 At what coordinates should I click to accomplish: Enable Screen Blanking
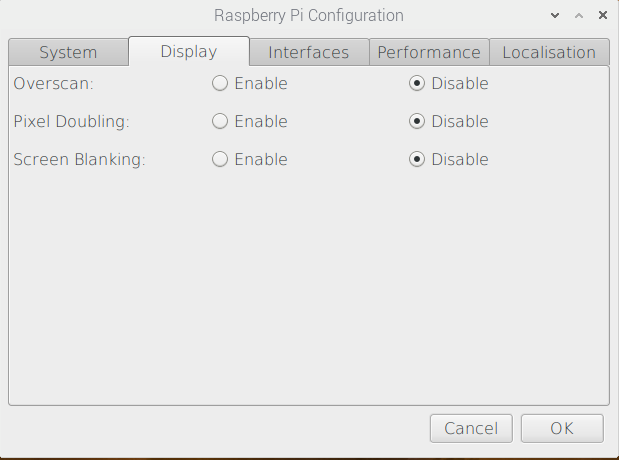(x=220, y=159)
